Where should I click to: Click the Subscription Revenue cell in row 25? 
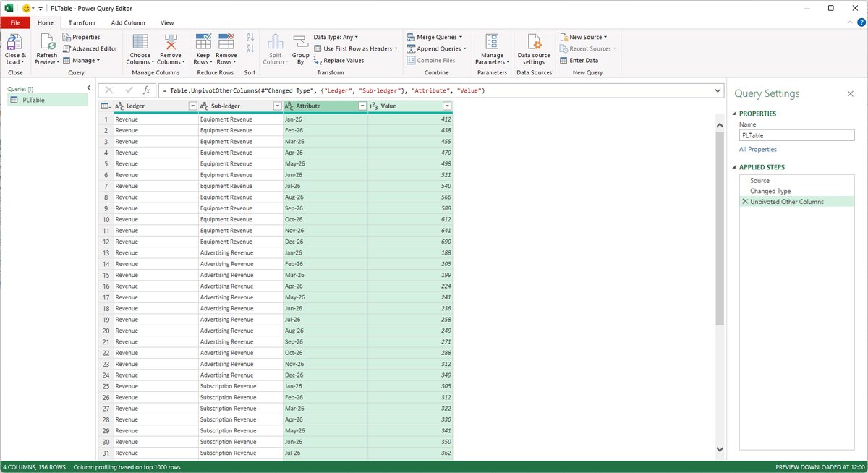241,386
